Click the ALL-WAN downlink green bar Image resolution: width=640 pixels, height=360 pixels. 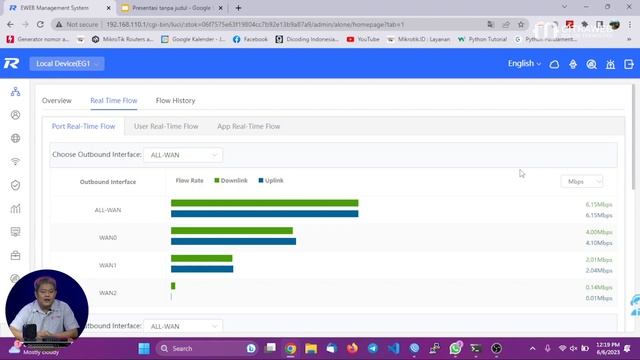coord(264,203)
